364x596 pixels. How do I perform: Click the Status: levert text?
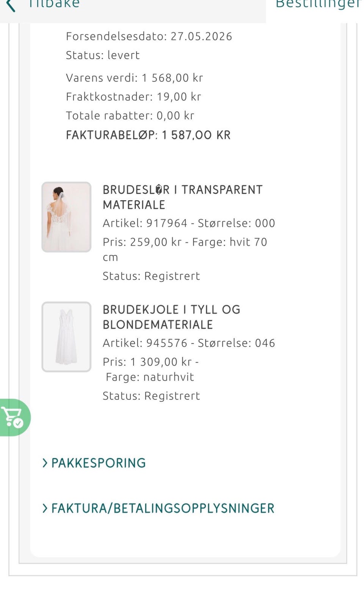pos(103,55)
